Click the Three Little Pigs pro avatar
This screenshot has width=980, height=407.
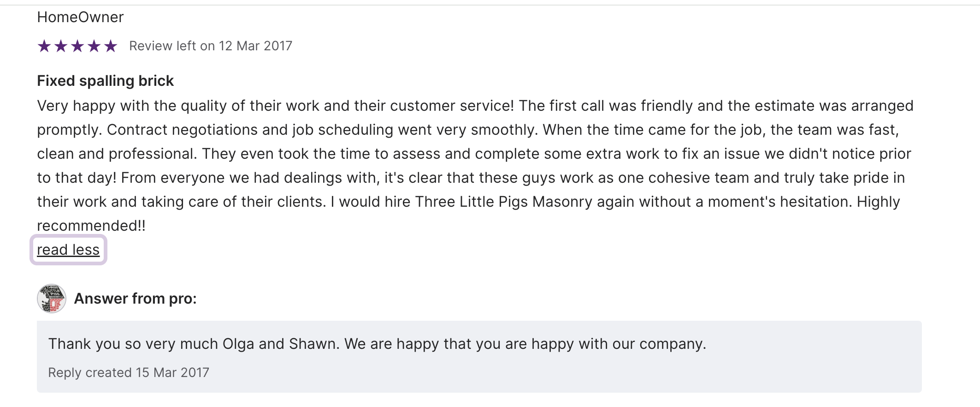coord(52,299)
